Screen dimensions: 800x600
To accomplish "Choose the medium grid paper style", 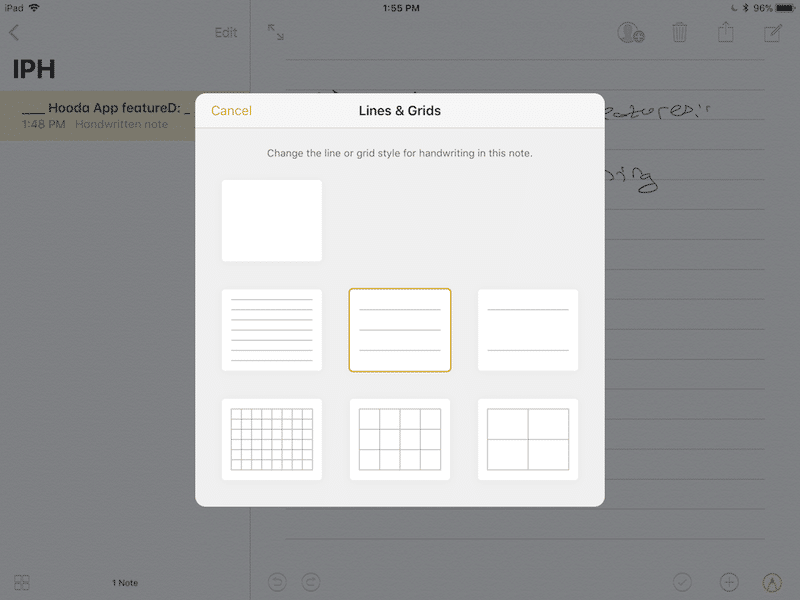I will coord(400,439).
